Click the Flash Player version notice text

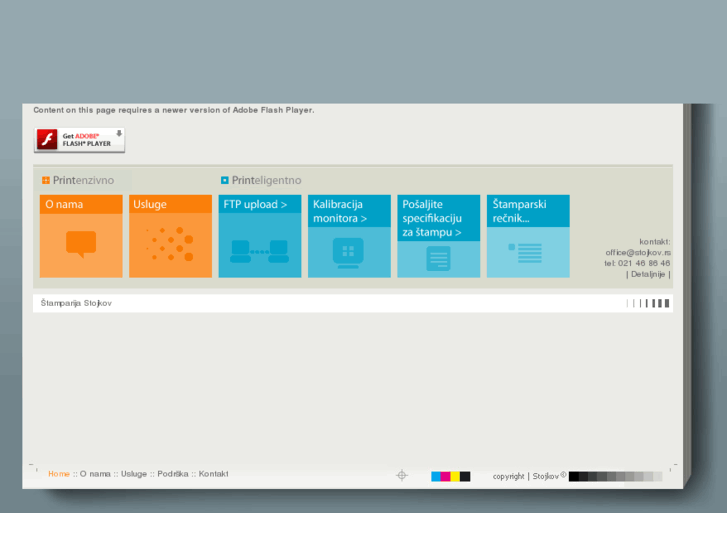(x=174, y=110)
